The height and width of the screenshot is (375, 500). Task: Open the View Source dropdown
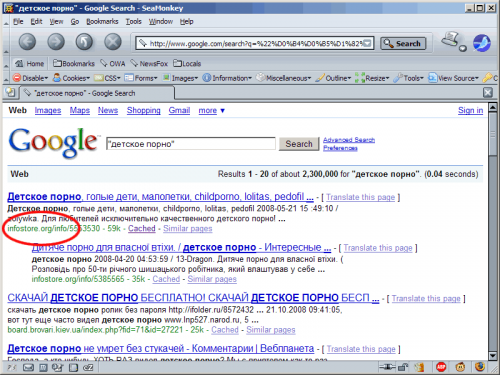pyautogui.click(x=453, y=78)
